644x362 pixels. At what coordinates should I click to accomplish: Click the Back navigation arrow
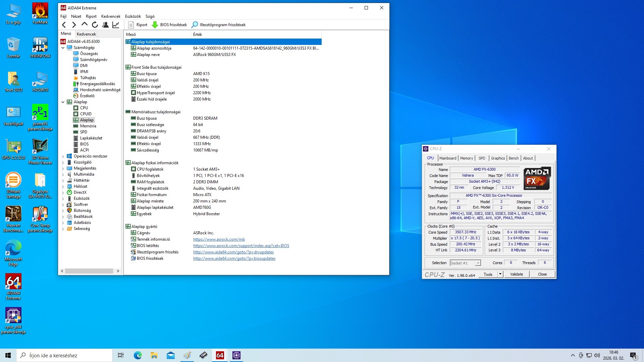click(x=64, y=25)
